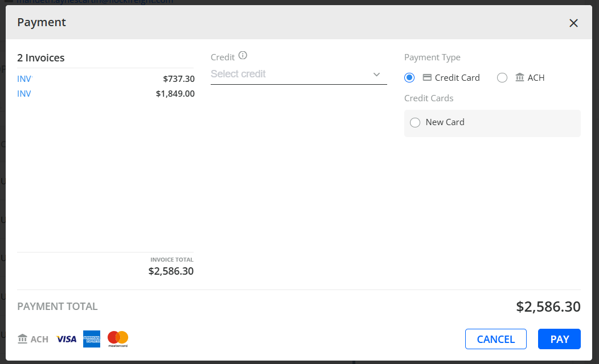599x364 pixels.
Task: Click the Payment dialog title
Action: 42,23
